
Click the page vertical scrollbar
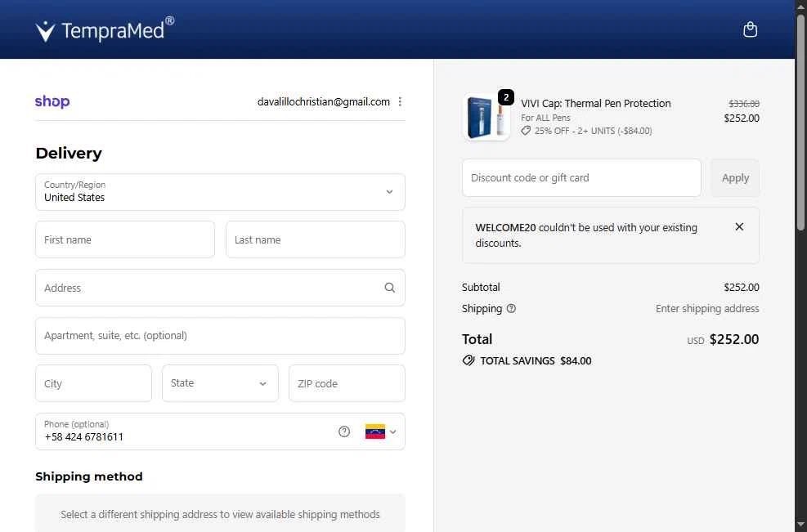click(800, 123)
